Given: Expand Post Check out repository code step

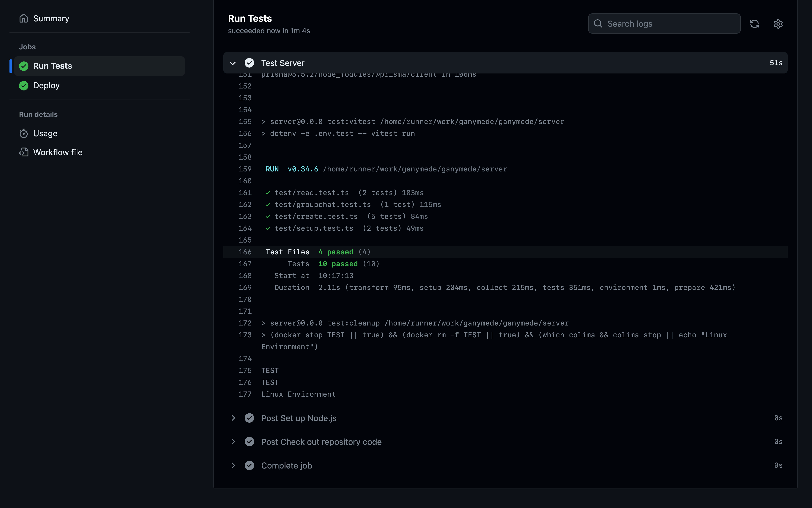Looking at the screenshot, I should [233, 442].
